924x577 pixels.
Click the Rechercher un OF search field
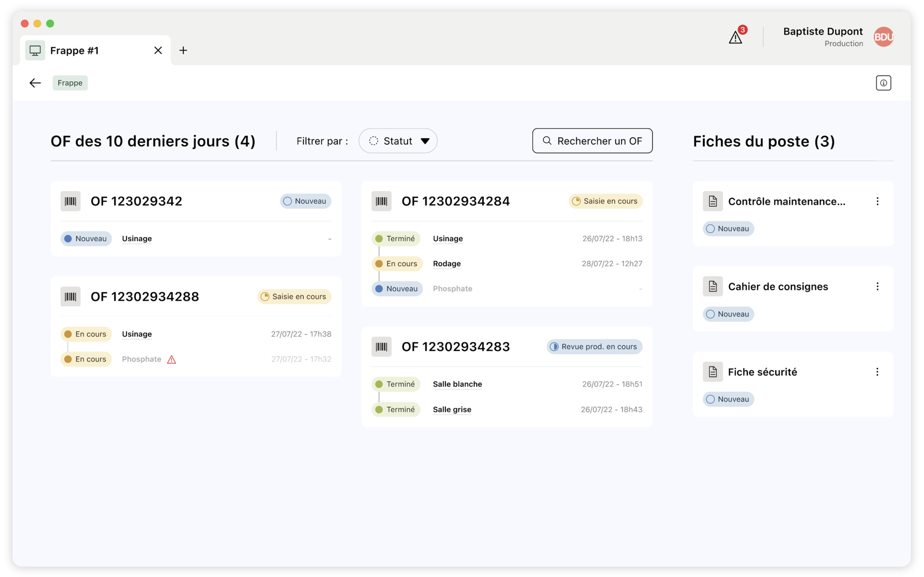pos(592,141)
